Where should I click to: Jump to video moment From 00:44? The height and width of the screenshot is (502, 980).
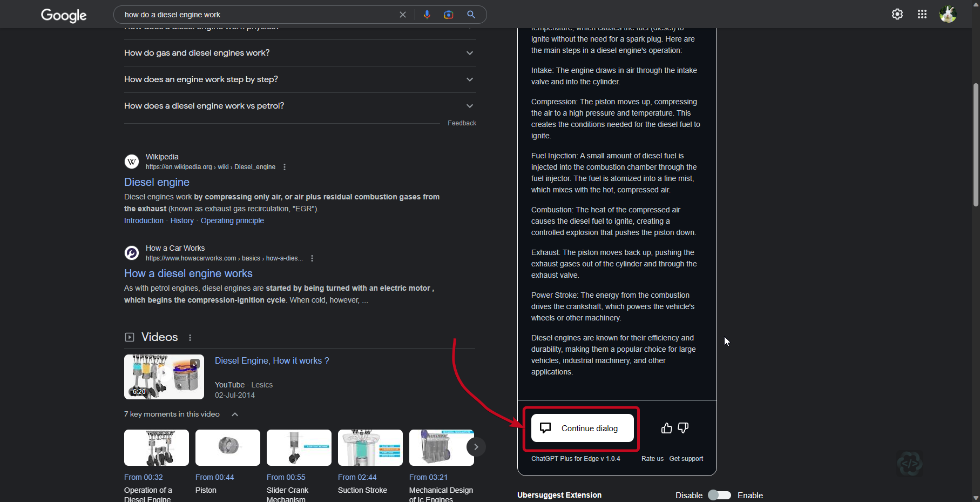tap(214, 477)
